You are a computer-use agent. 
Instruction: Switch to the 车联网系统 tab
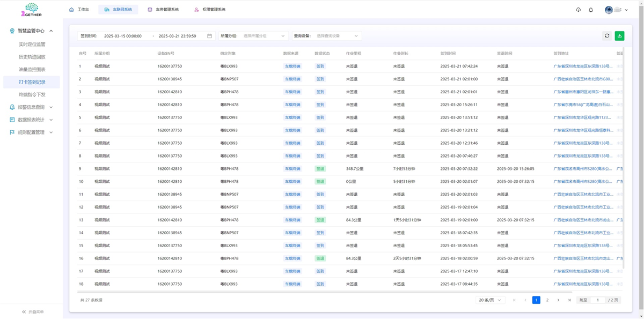[118, 10]
